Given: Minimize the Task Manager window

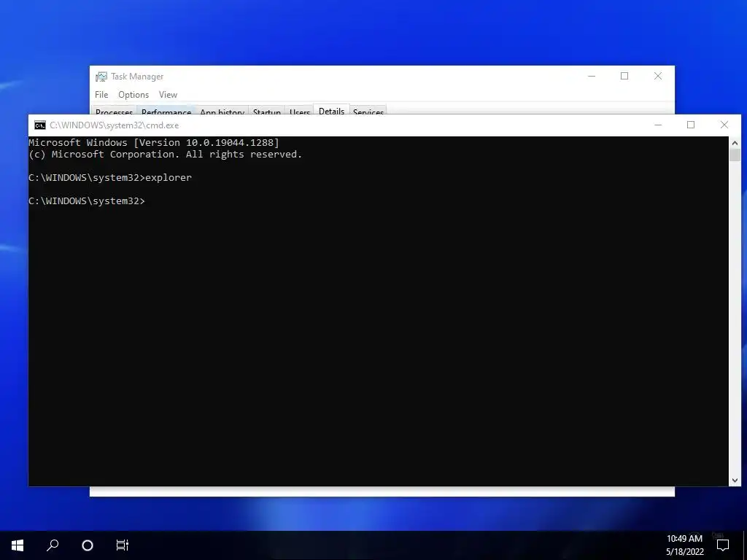Looking at the screenshot, I should (592, 76).
